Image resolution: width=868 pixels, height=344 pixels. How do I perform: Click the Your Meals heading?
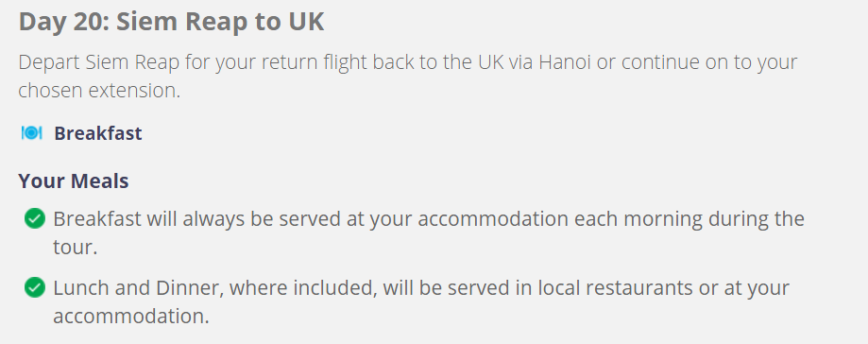[74, 181]
